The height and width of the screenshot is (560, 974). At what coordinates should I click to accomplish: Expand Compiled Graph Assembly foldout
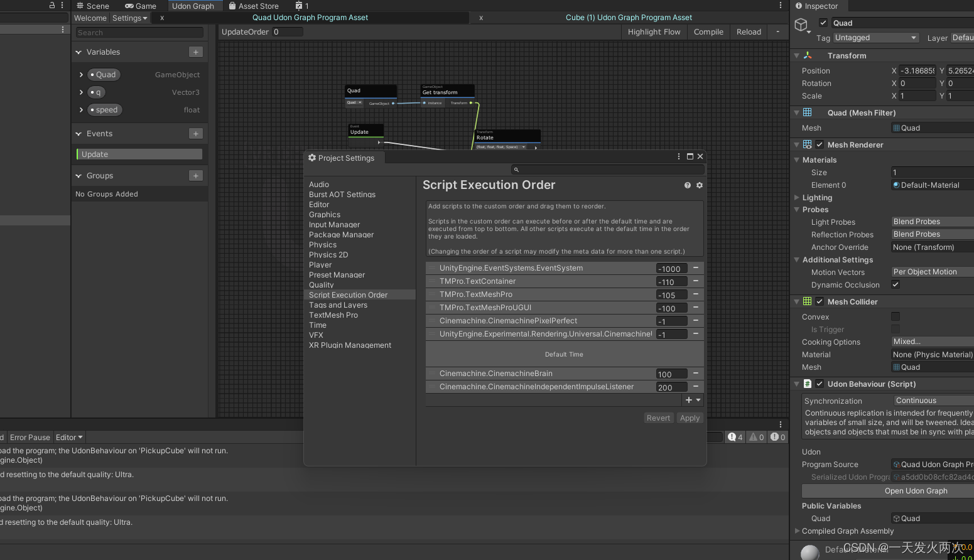tap(797, 531)
